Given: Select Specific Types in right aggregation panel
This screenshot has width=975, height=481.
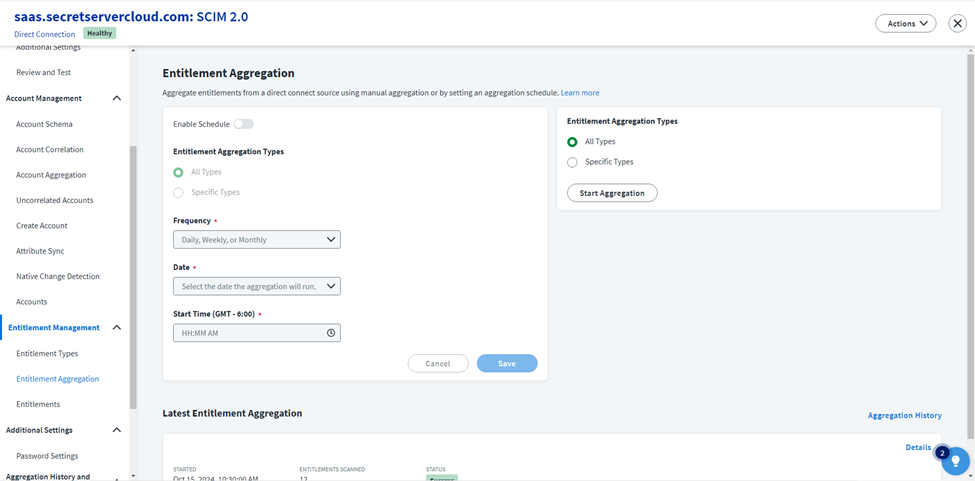Looking at the screenshot, I should coord(573,162).
